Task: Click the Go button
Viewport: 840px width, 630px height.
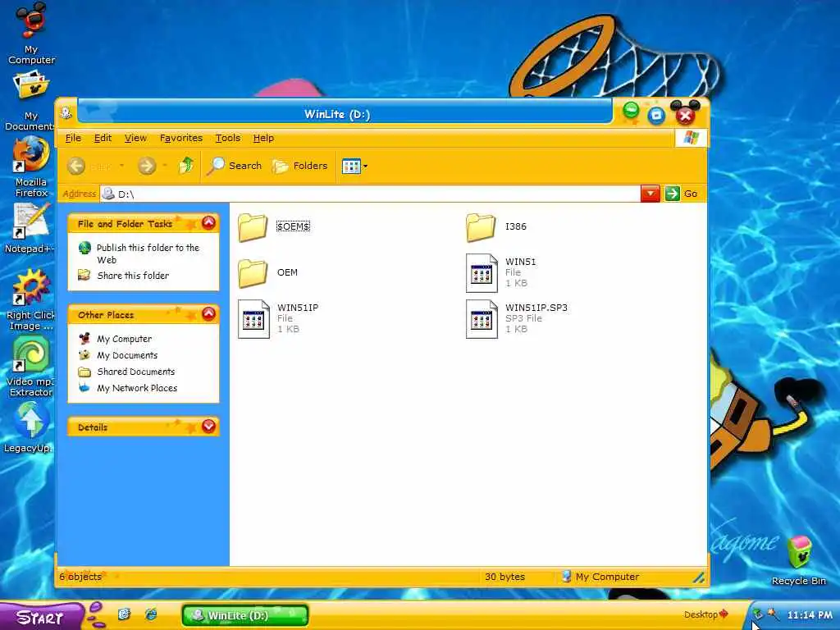Action: pyautogui.click(x=682, y=194)
